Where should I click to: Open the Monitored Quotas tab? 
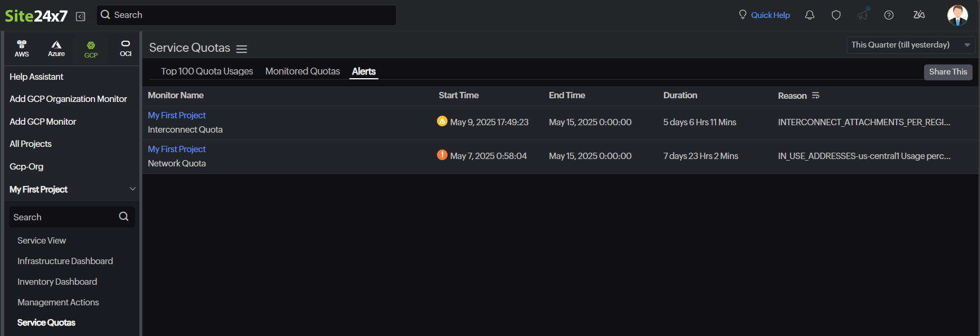tap(302, 71)
